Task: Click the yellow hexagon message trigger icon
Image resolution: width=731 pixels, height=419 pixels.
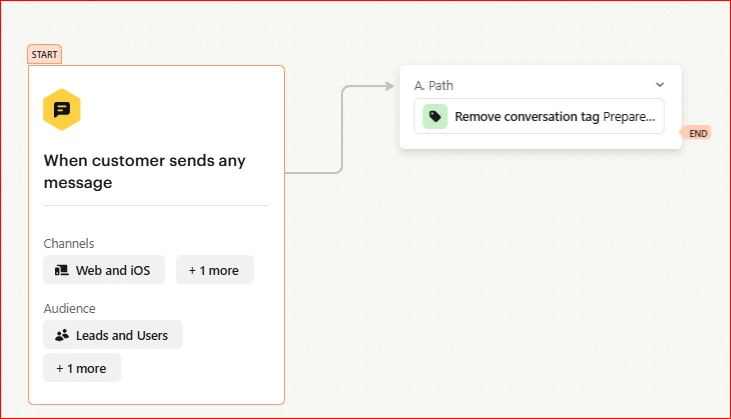Action: tap(62, 110)
